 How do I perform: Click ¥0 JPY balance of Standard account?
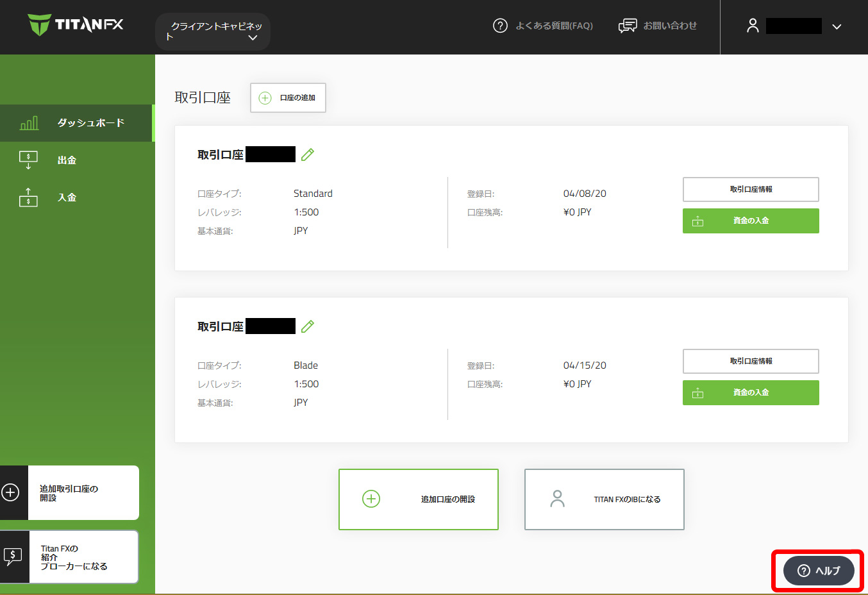pyautogui.click(x=578, y=212)
